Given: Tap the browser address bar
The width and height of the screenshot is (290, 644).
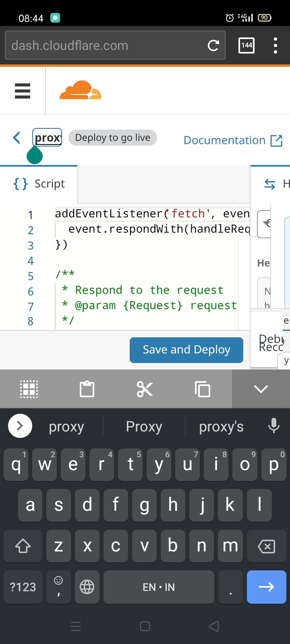Looking at the screenshot, I should 105,46.
